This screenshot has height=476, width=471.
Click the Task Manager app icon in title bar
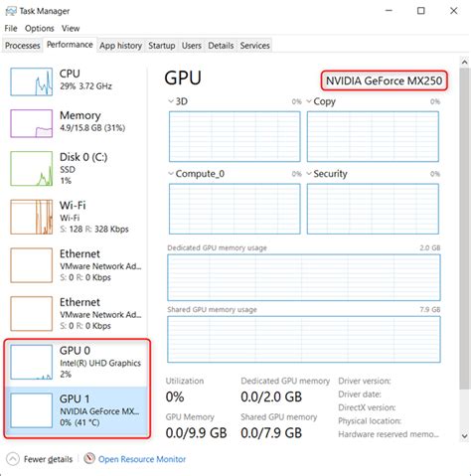[x=10, y=11]
